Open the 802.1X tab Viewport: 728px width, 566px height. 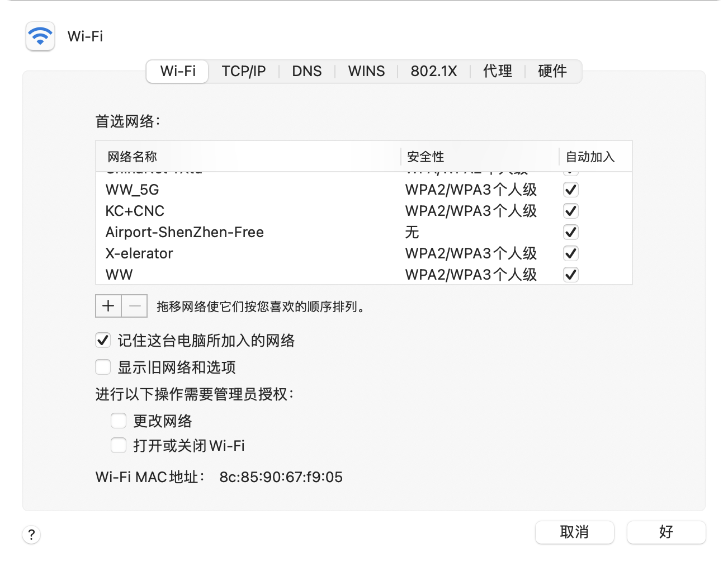(x=434, y=72)
